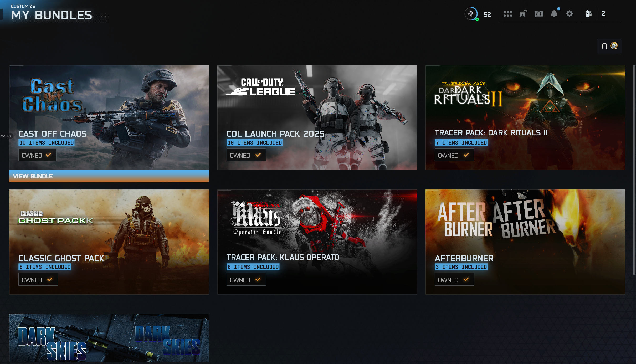The image size is (636, 364).
Task: Click the padlock icon in the header
Action: [x=523, y=14]
